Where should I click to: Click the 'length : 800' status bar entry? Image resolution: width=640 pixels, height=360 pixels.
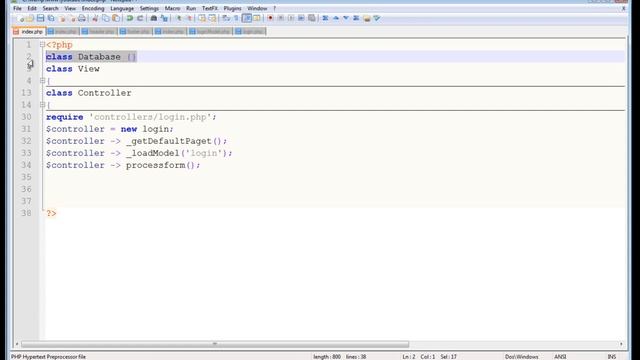click(327, 357)
